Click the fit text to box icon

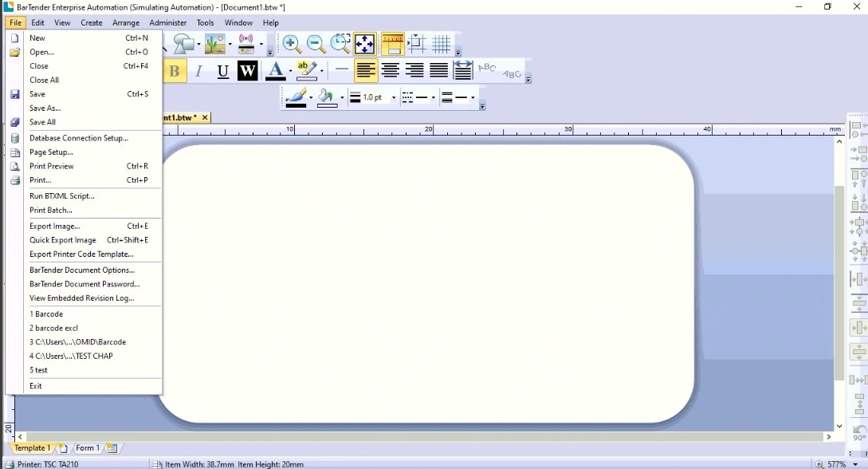point(463,70)
